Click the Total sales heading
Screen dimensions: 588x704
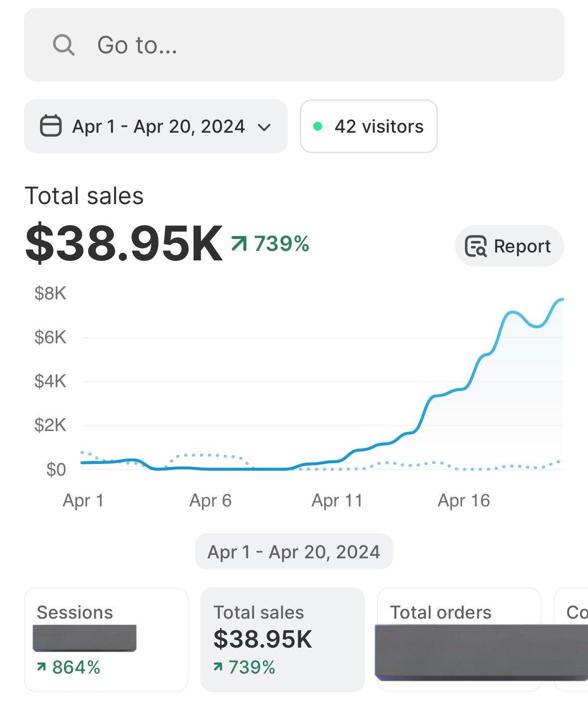click(84, 196)
